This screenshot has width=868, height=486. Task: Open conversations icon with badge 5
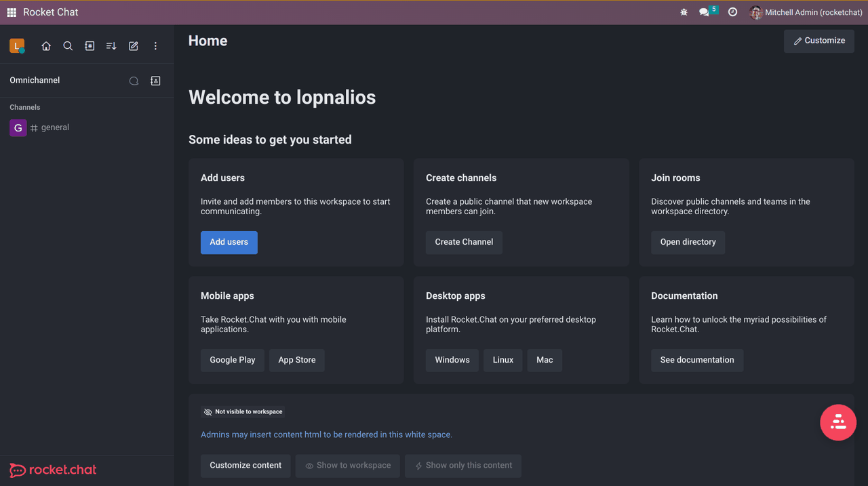coord(708,12)
